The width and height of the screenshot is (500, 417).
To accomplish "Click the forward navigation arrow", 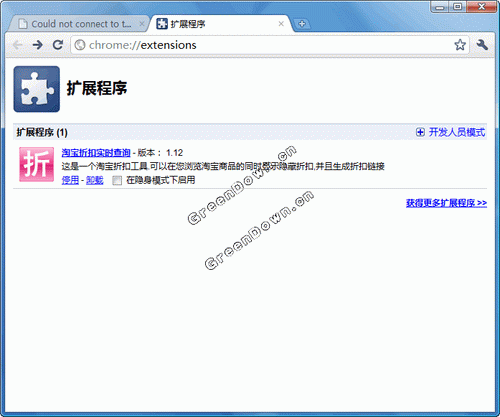I will tap(38, 45).
